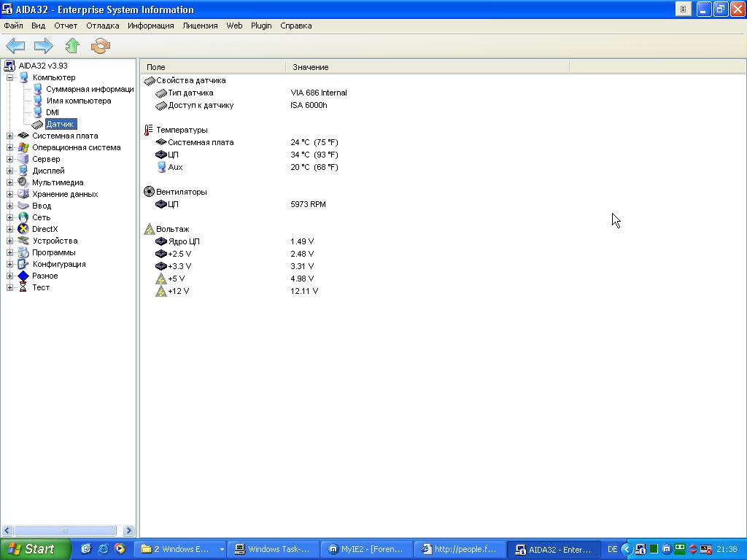Open the Справка menu

pos(296,26)
